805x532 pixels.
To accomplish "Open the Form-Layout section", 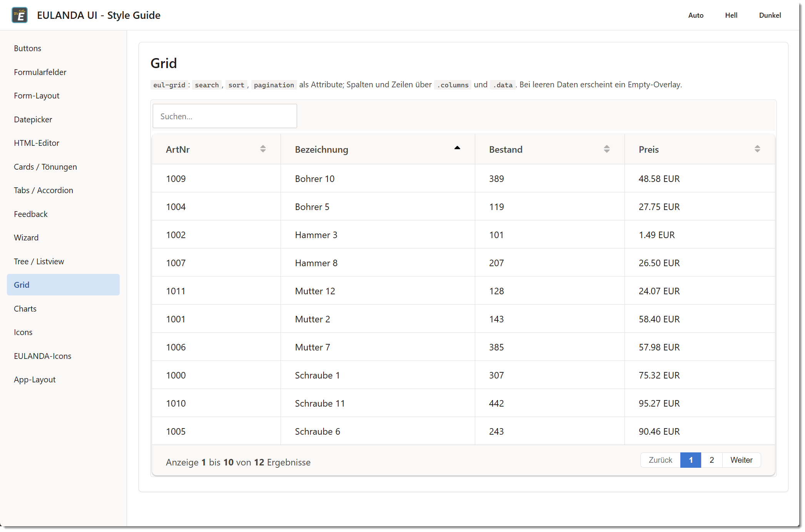I will [63, 96].
